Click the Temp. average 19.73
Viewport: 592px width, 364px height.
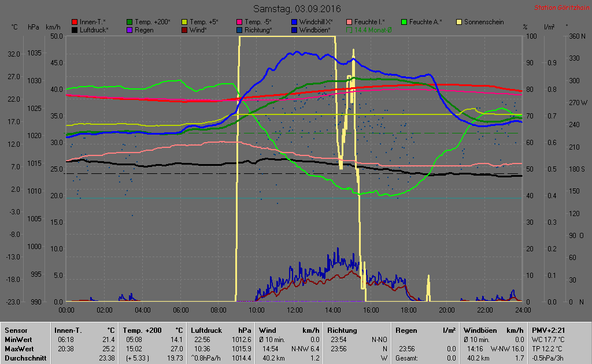[x=175, y=358]
